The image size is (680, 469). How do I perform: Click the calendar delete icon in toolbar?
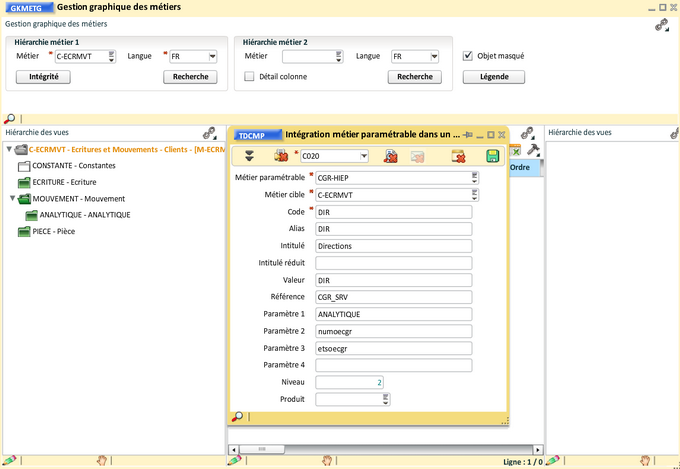click(458, 156)
